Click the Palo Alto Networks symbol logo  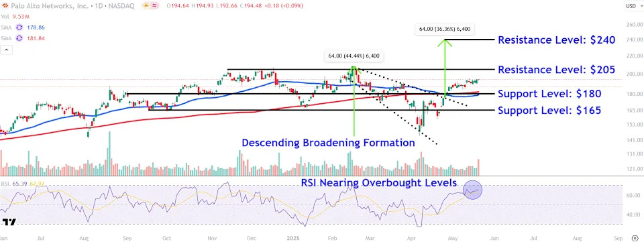(x=4, y=6)
